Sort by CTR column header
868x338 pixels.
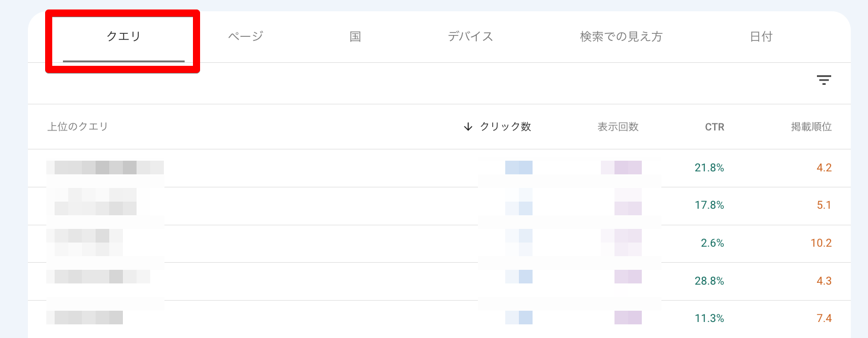tap(714, 127)
